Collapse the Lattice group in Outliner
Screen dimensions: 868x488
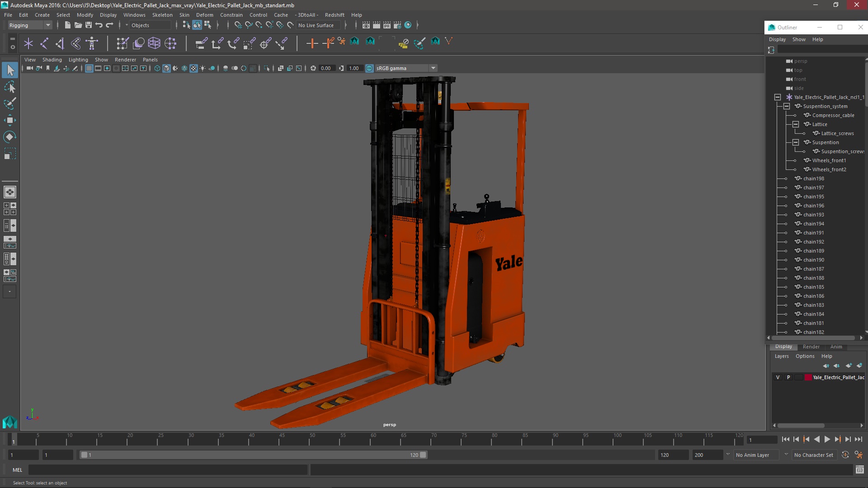coord(796,124)
